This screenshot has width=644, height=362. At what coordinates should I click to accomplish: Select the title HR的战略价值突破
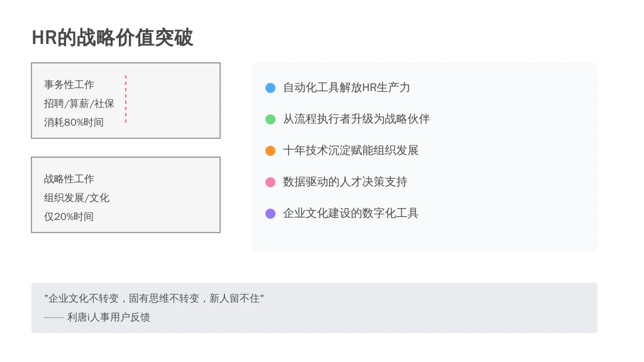[112, 38]
